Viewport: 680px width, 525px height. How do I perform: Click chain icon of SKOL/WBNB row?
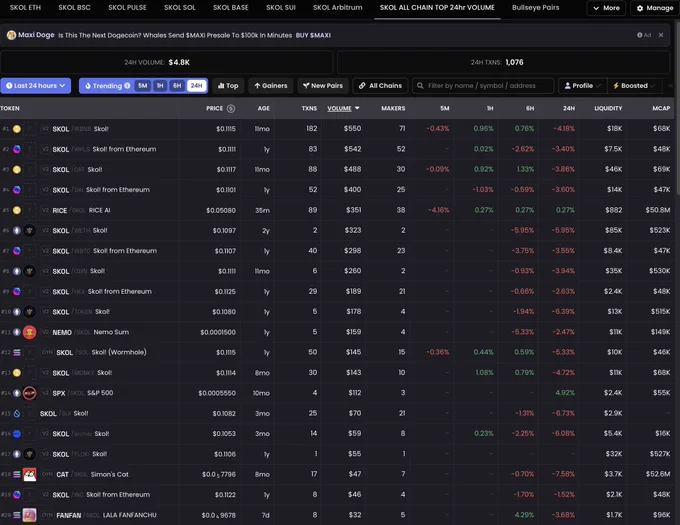pos(16,129)
